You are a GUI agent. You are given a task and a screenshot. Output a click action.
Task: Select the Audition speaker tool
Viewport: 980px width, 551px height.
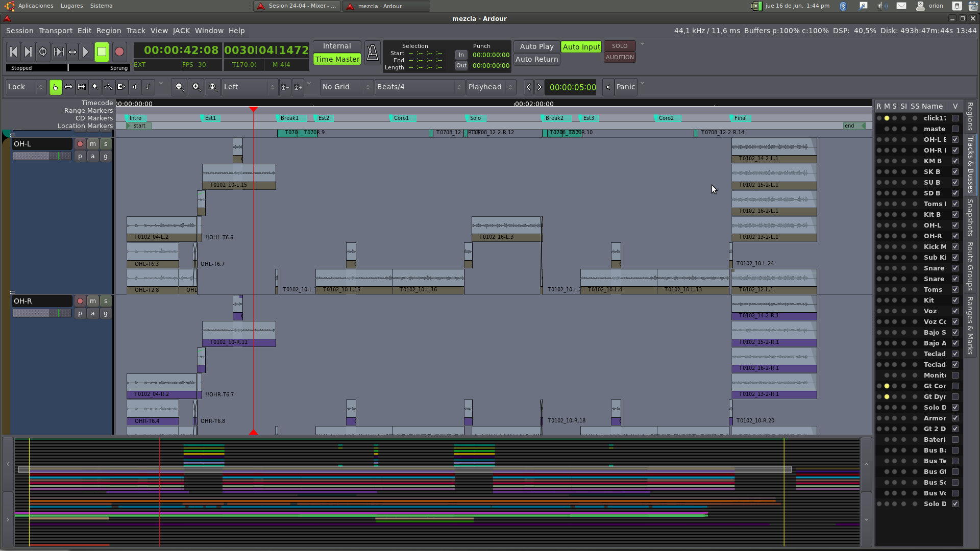click(135, 87)
